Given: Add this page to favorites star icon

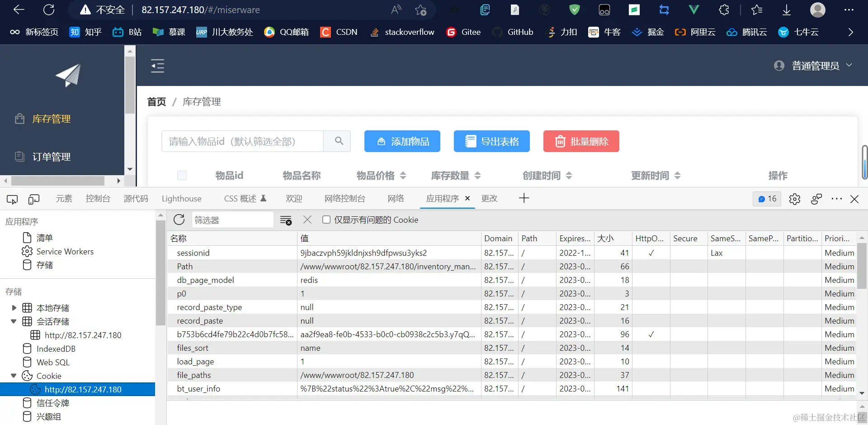Looking at the screenshot, I should [x=420, y=10].
